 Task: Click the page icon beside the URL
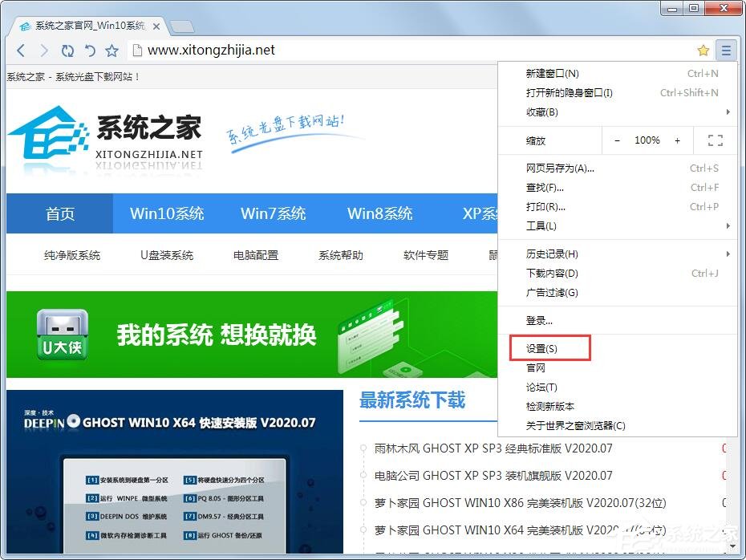coord(136,50)
